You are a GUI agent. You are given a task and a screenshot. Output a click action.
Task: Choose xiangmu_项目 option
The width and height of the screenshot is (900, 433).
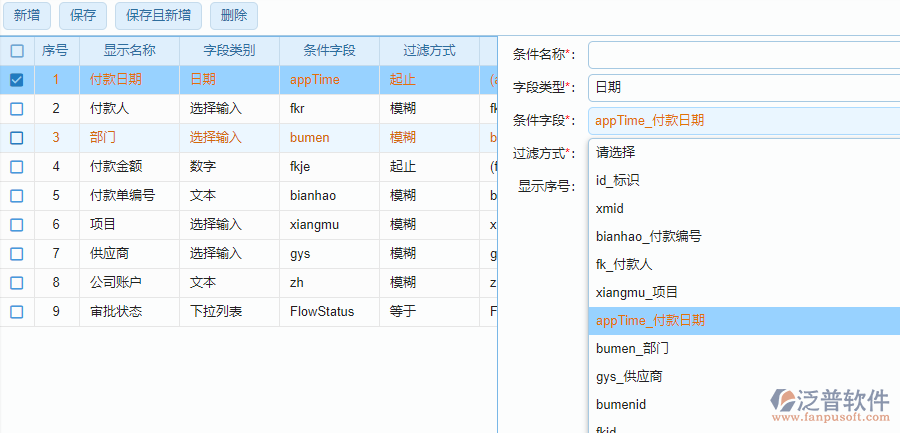click(x=744, y=293)
